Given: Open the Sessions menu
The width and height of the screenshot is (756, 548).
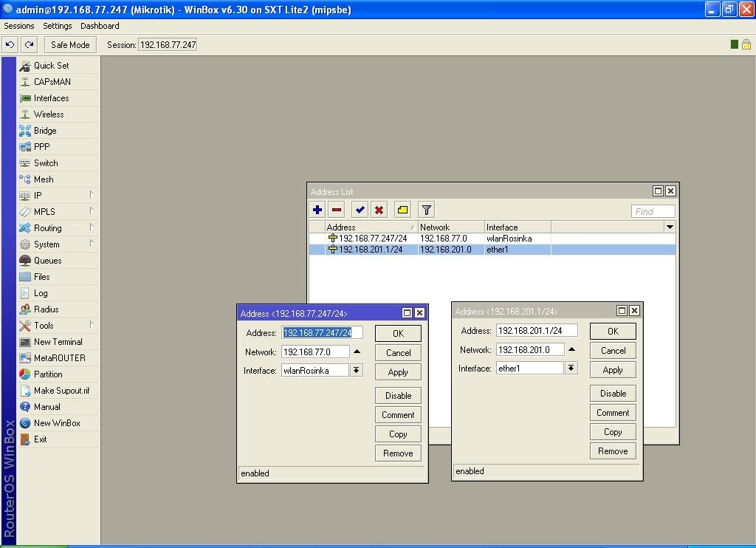Looking at the screenshot, I should click(x=18, y=26).
